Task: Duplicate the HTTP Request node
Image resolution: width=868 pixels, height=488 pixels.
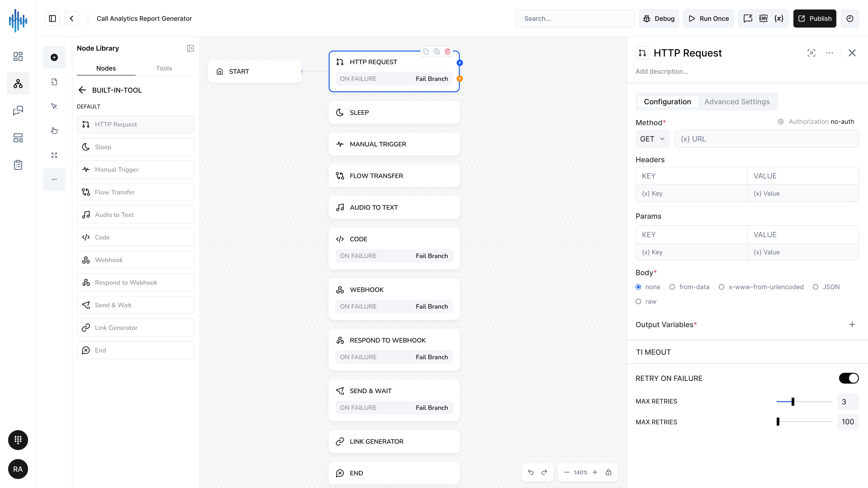Action: 437,52
